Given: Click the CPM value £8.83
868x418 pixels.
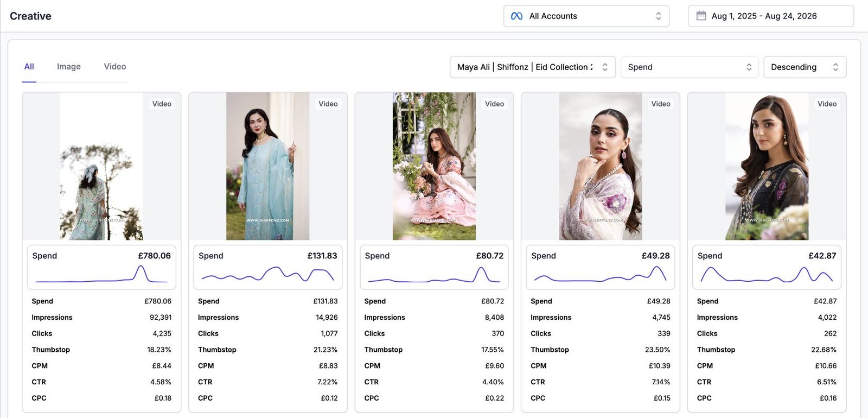Looking at the screenshot, I should [x=328, y=366].
